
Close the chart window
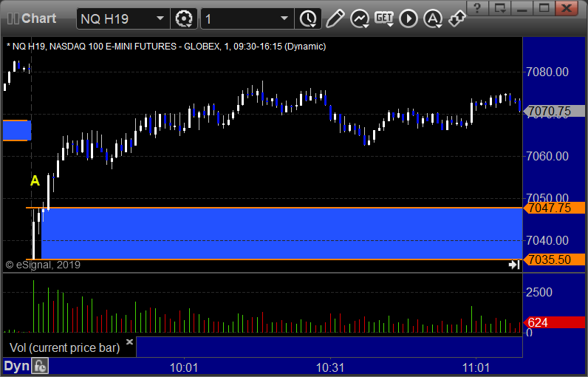coord(567,7)
